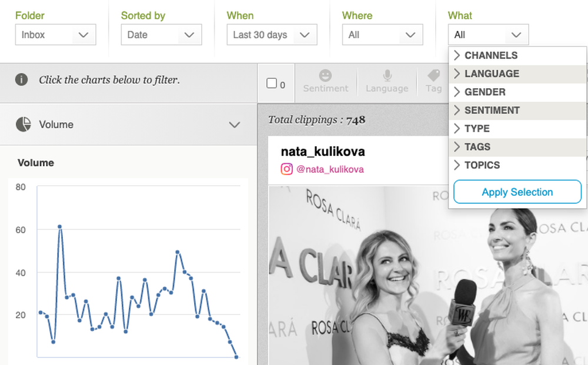Click the peak point on Volume chart
Image resolution: width=588 pixels, height=365 pixels.
59,226
